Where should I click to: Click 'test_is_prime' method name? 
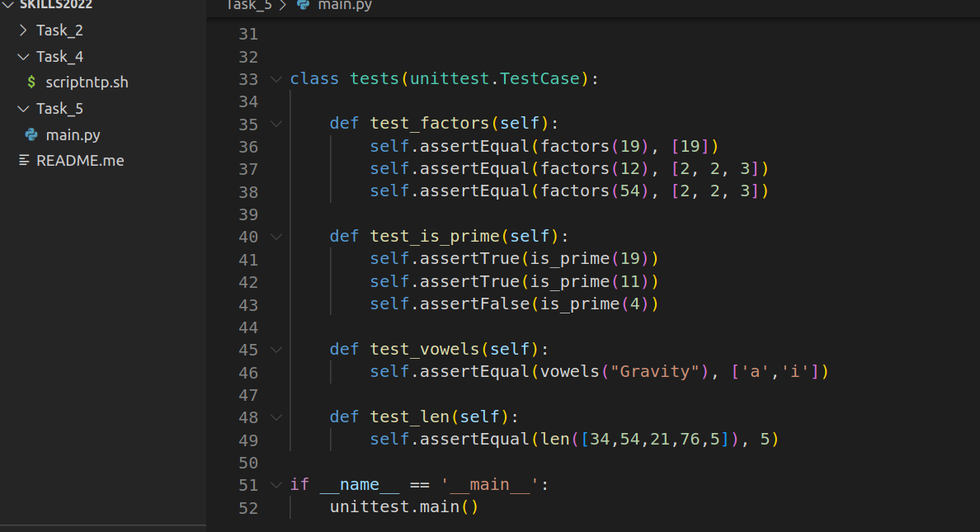tap(435, 236)
